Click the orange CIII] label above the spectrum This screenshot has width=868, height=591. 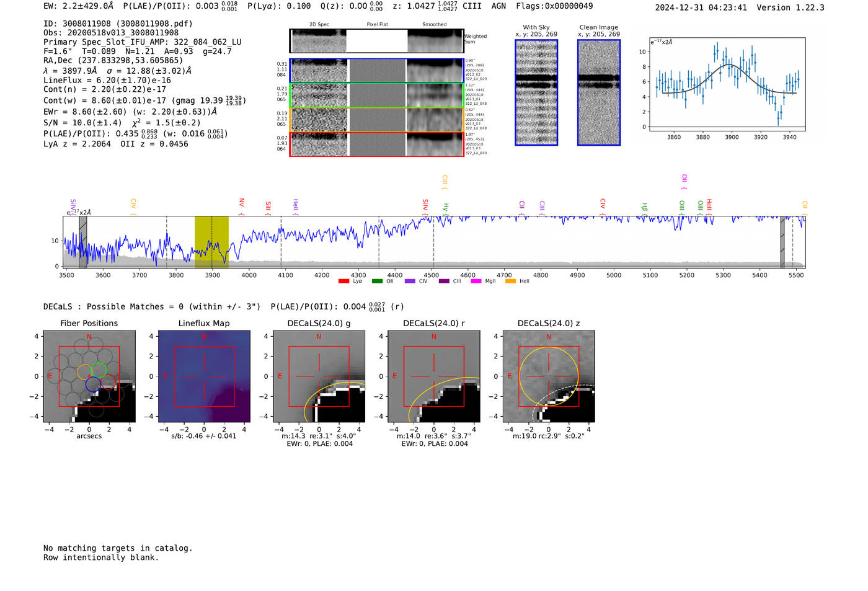445,182
